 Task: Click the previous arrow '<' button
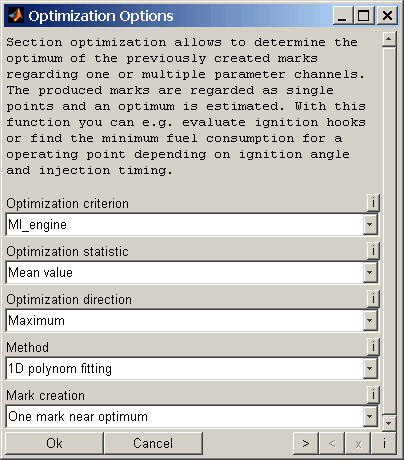(x=332, y=443)
